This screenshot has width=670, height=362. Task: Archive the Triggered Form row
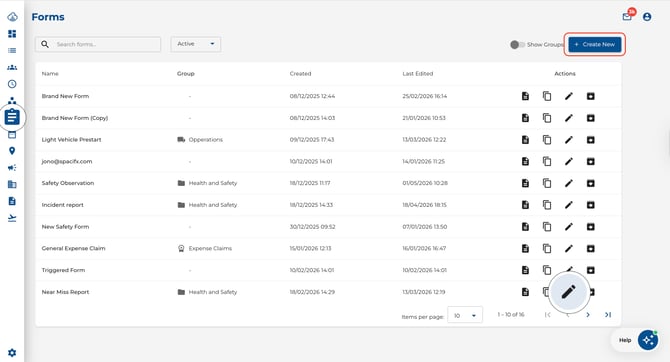coord(591,270)
